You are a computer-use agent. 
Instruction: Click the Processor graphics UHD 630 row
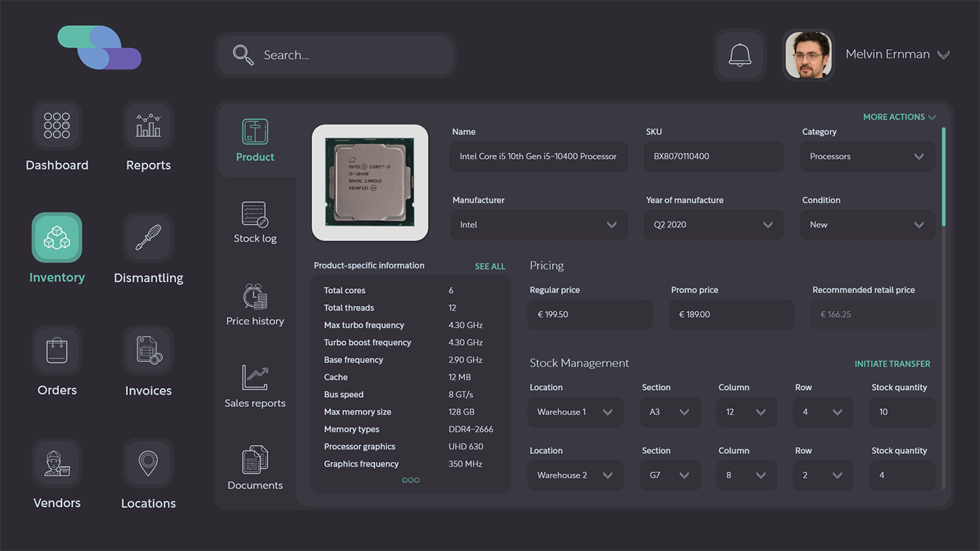coord(411,447)
